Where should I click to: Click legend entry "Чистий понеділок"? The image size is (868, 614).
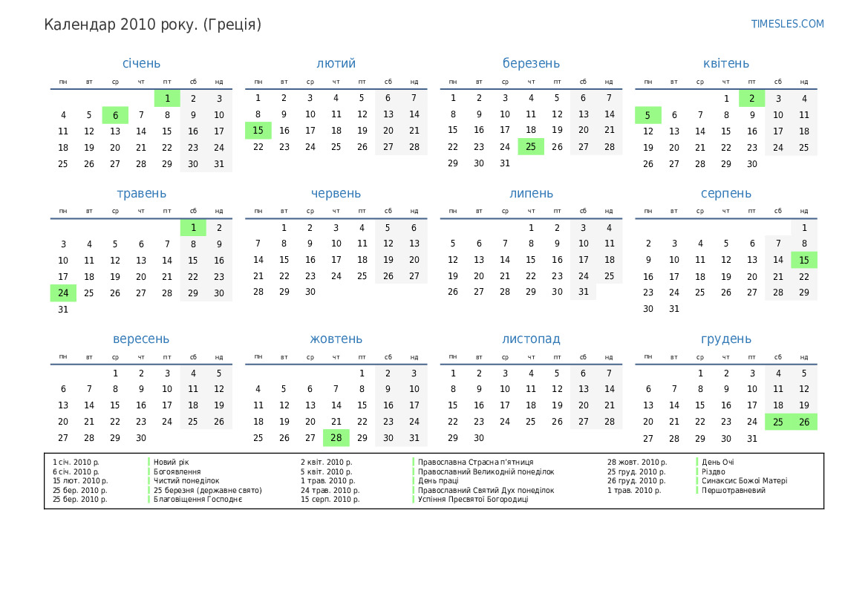186,480
